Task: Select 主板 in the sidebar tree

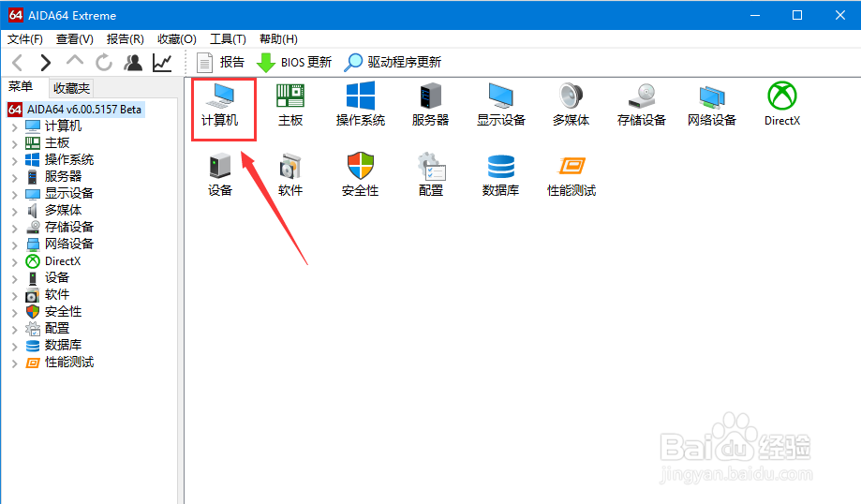Action: tap(57, 143)
